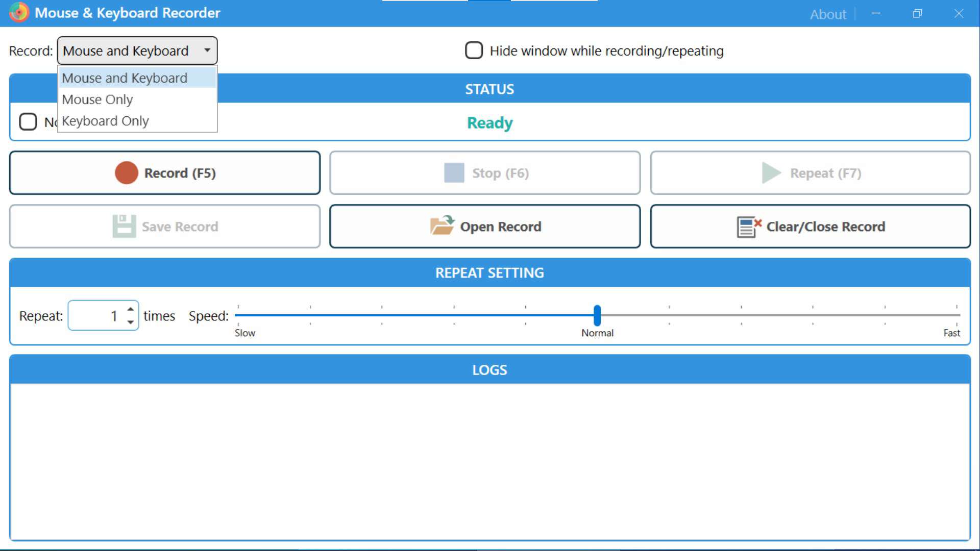Tick the checkbox inside the Status panel
The image size is (980, 551).
pos(28,121)
